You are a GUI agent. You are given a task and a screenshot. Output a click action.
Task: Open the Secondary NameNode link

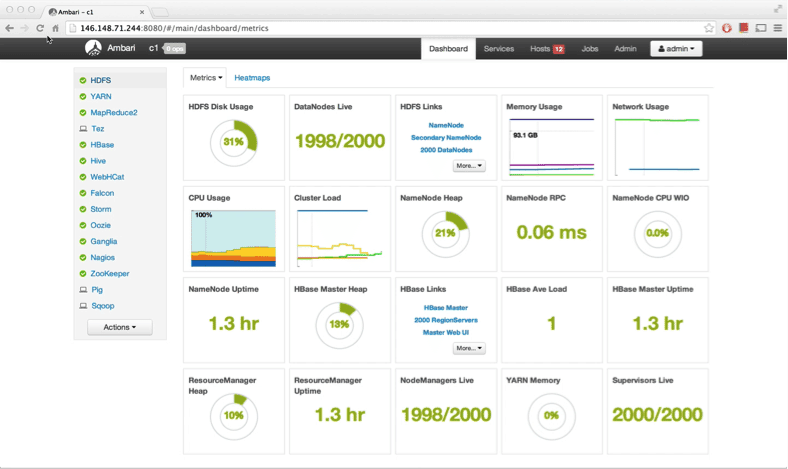coord(446,138)
